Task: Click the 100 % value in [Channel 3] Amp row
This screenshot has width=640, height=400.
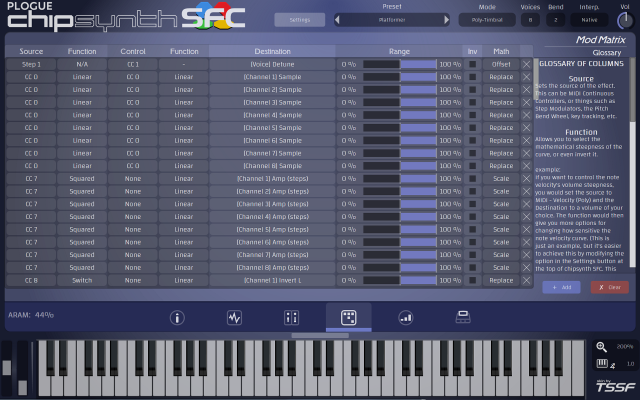Action: point(450,204)
